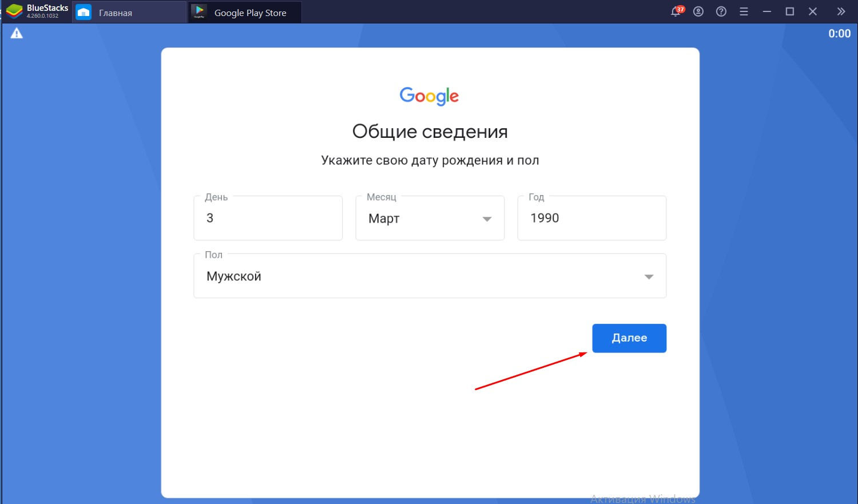Click the help question mark icon
858x504 pixels.
(x=721, y=11)
